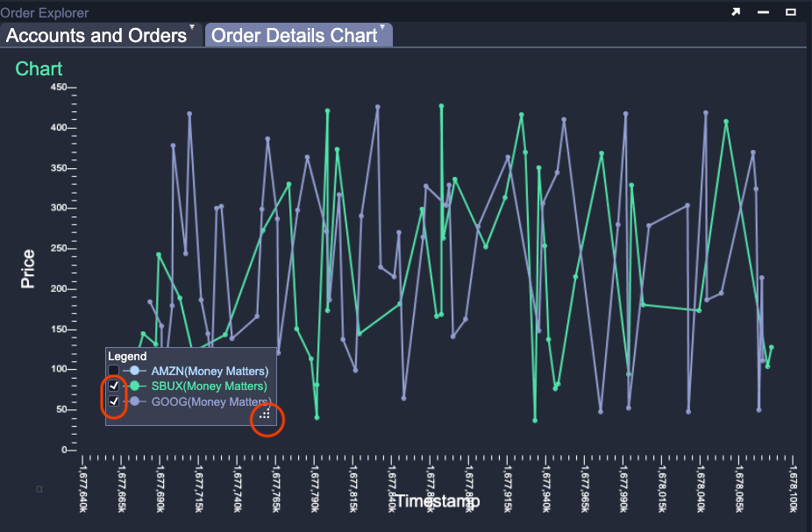The width and height of the screenshot is (812, 532).
Task: Click the GOOG(Money Matters) legend label
Action: (x=210, y=401)
